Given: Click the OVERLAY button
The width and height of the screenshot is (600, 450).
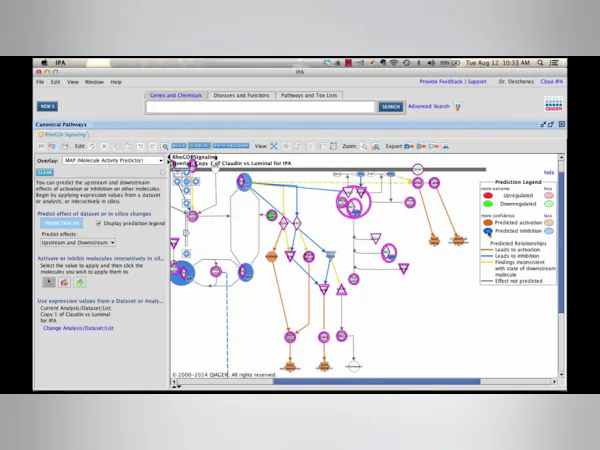Looking at the screenshot, I should 199,146.
